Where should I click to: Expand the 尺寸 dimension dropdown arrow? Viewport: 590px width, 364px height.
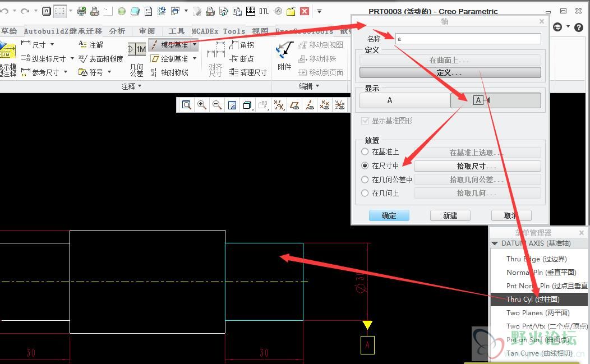[x=52, y=44]
